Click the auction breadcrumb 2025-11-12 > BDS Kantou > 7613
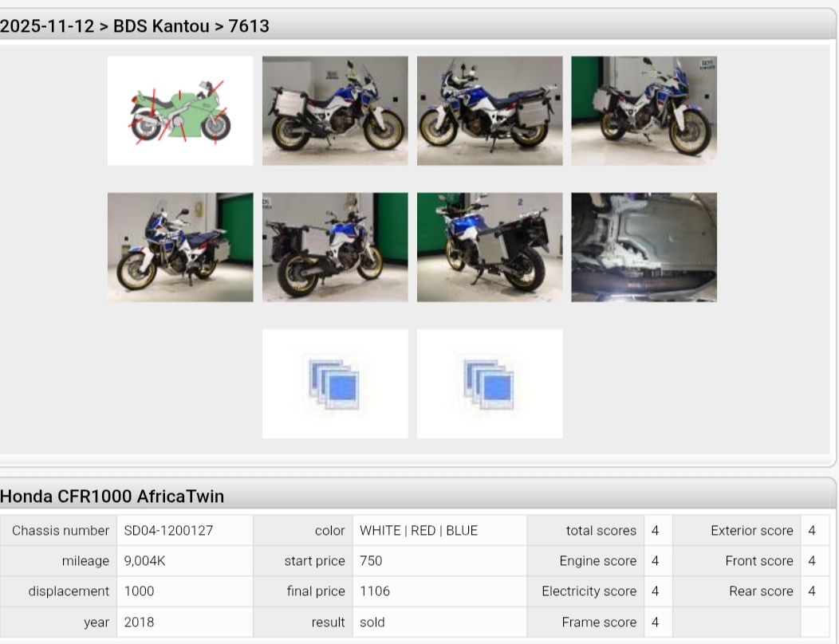This screenshot has height=644, width=839. pos(135,26)
